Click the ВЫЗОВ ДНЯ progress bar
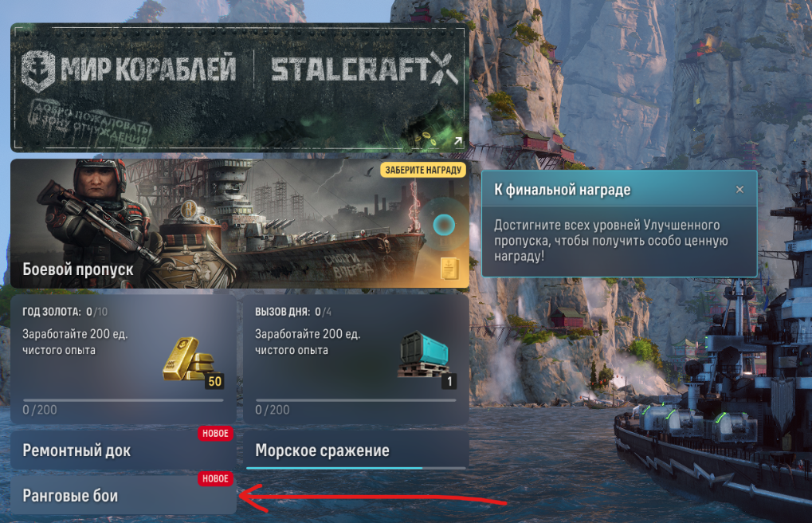This screenshot has height=523, width=812. pyautogui.click(x=355, y=400)
